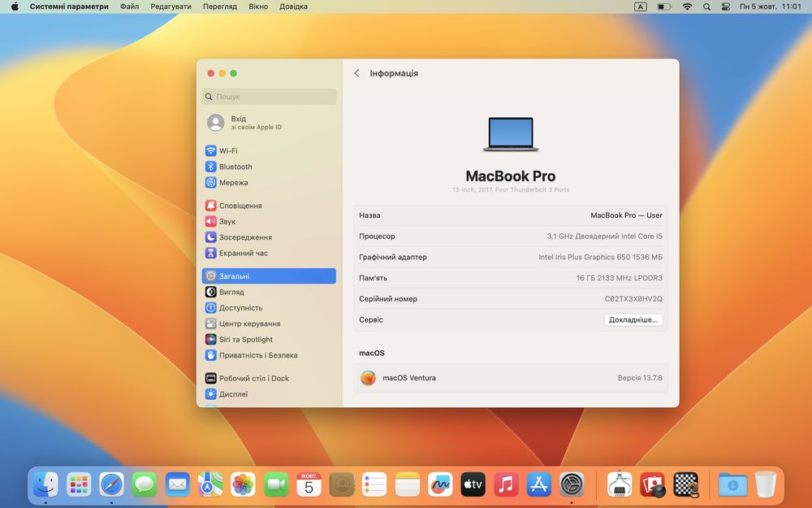Open the Файл menu
This screenshot has width=812, height=508.
click(129, 7)
